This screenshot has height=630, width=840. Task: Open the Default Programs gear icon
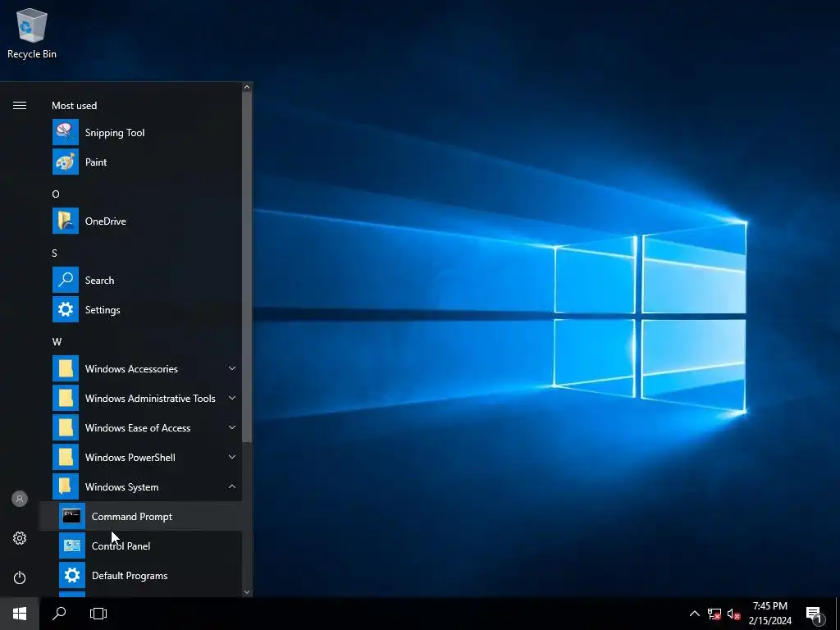click(x=72, y=575)
